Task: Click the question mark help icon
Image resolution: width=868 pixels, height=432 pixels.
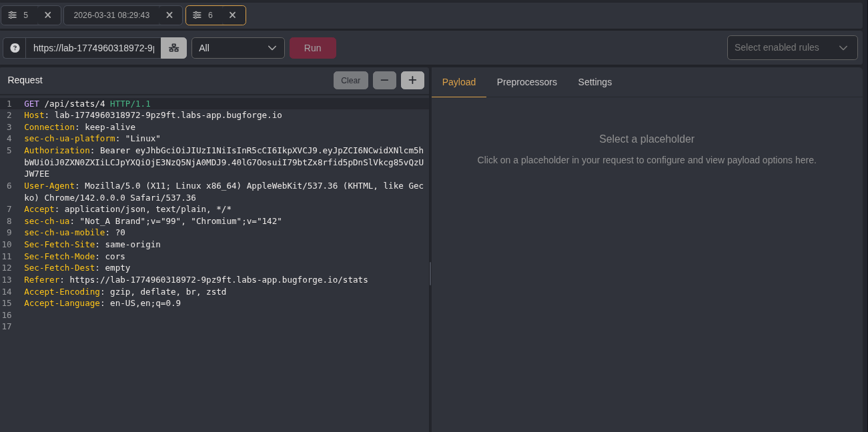Action: click(x=15, y=48)
